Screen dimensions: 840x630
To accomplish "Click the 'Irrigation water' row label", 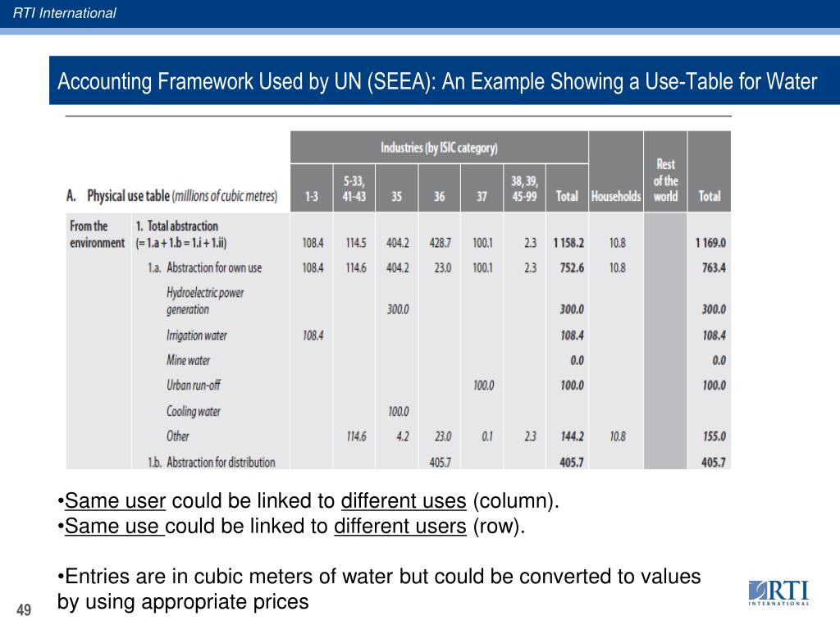I will [197, 336].
